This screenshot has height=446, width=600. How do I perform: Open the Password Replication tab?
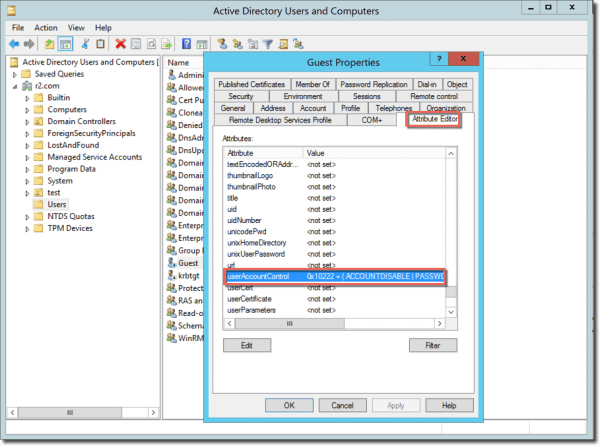click(x=374, y=84)
